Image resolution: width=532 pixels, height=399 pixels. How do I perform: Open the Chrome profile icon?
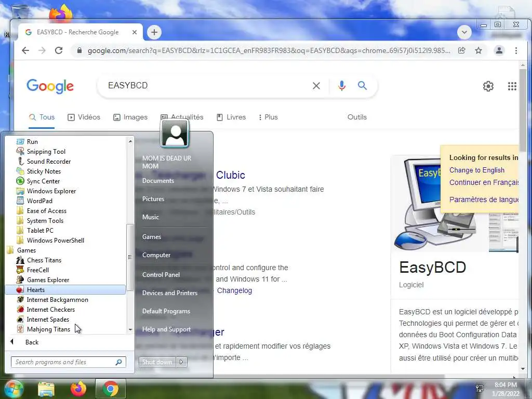point(499,50)
